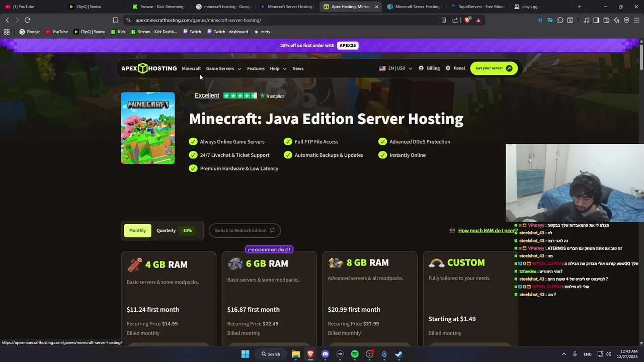Image resolution: width=644 pixels, height=362 pixels.
Task: Close the Apex Hosting tab
Action: pos(376,7)
